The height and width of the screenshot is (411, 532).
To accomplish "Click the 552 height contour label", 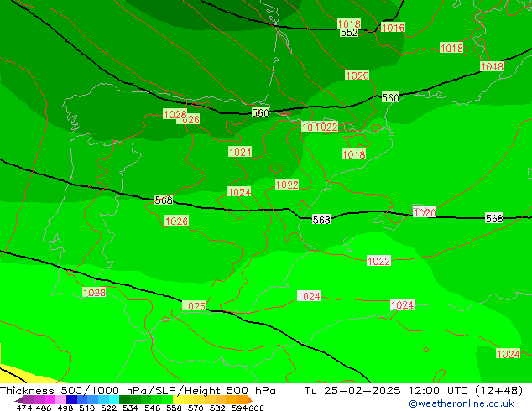I will tap(349, 33).
